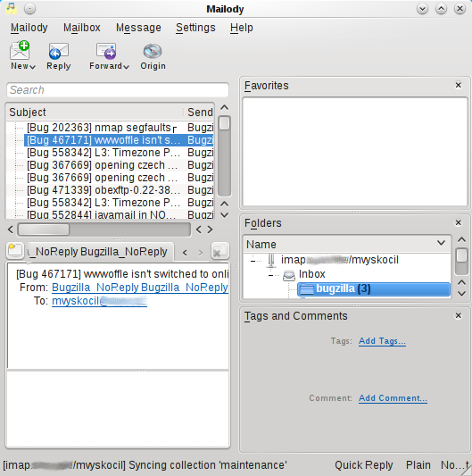Click the Mailody window title bar app icon
This screenshot has width=472, height=476.
(12, 9)
